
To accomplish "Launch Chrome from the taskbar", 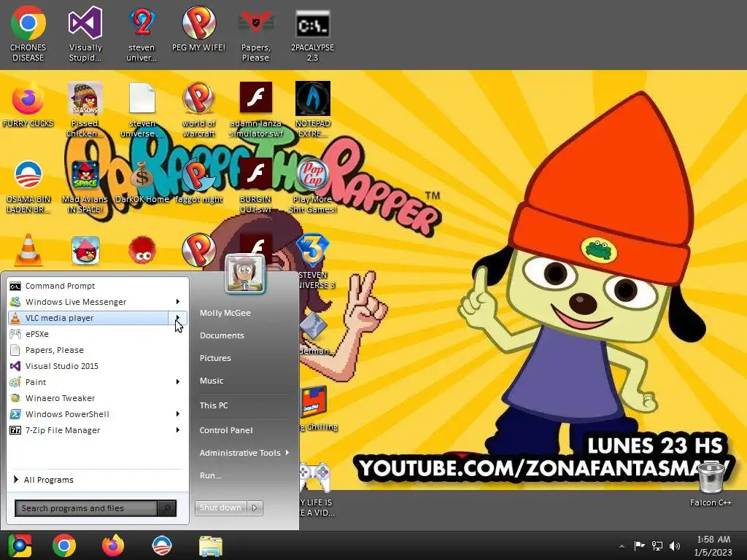I will tap(64, 545).
